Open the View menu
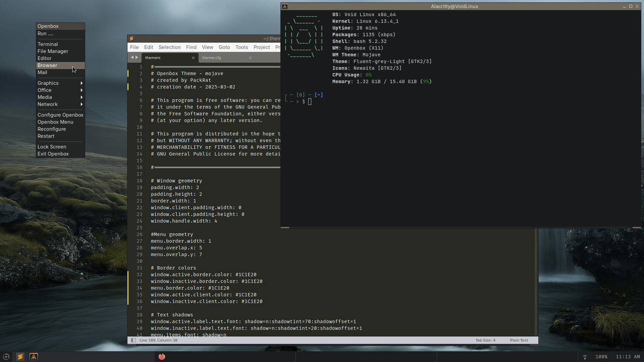Screen dimensions: 644x362 207,47
